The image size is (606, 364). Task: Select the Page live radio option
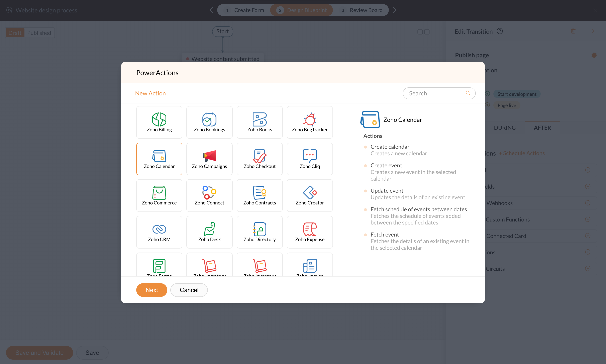coord(488,105)
